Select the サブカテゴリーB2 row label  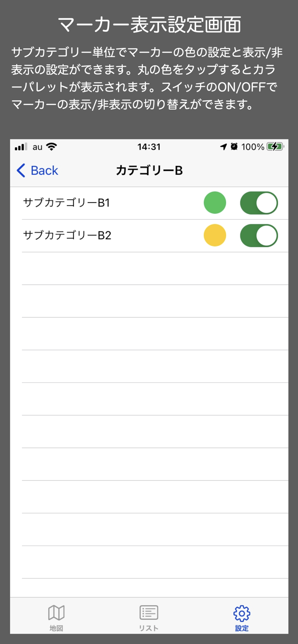point(68,235)
